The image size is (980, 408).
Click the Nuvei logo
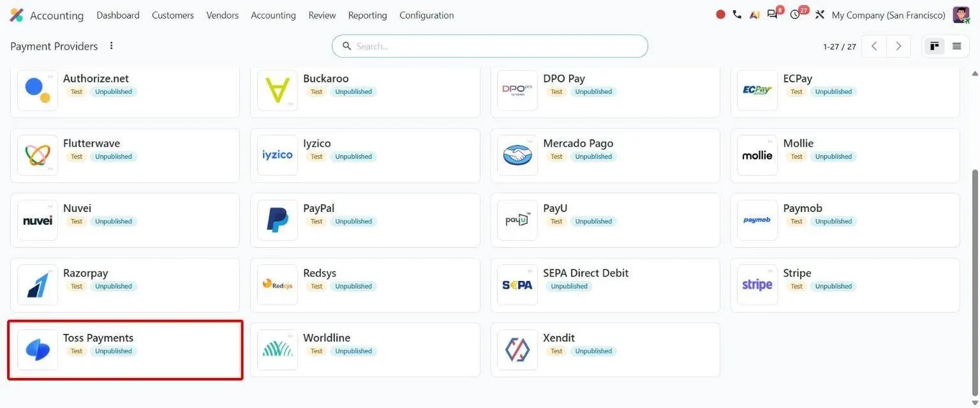[x=38, y=220]
